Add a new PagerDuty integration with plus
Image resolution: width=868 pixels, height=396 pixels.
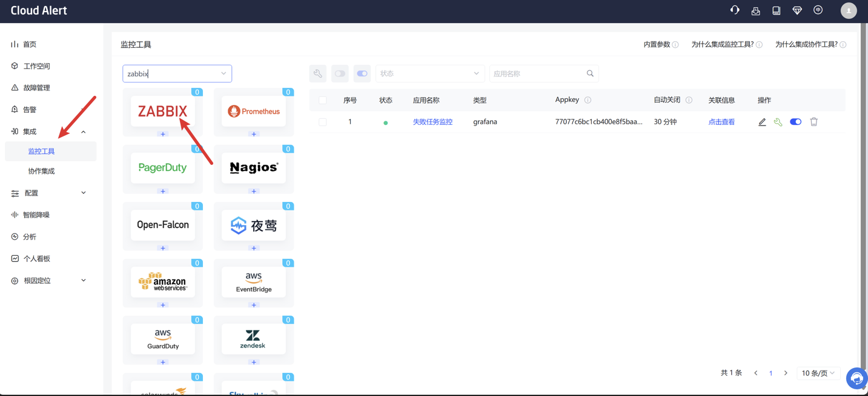(163, 191)
